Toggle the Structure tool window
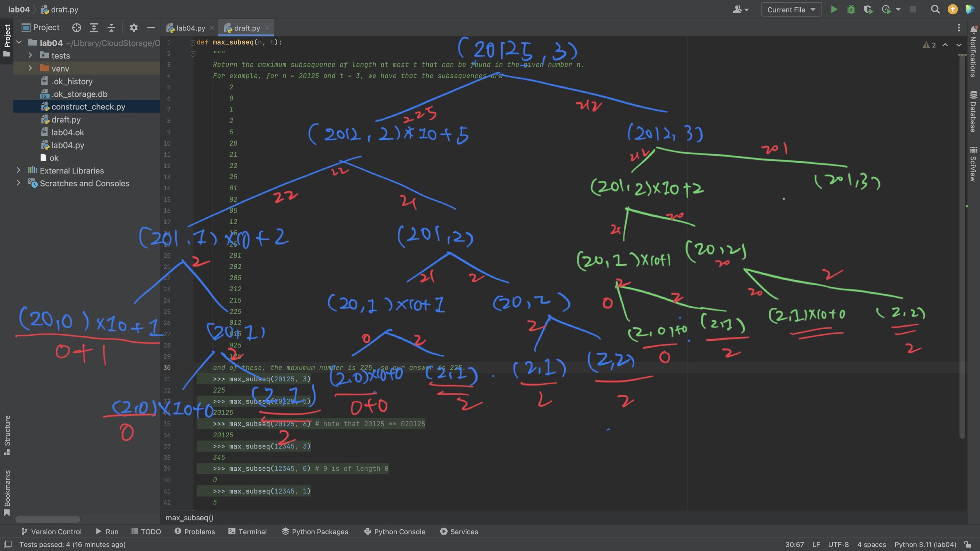 7,435
